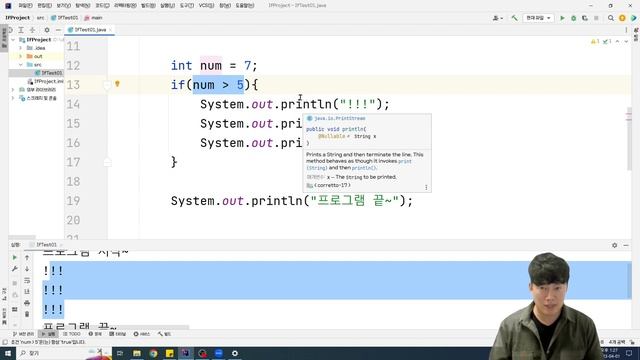Open editor tab options three-dot menu
The height and width of the screenshot is (360, 640).
626,30
